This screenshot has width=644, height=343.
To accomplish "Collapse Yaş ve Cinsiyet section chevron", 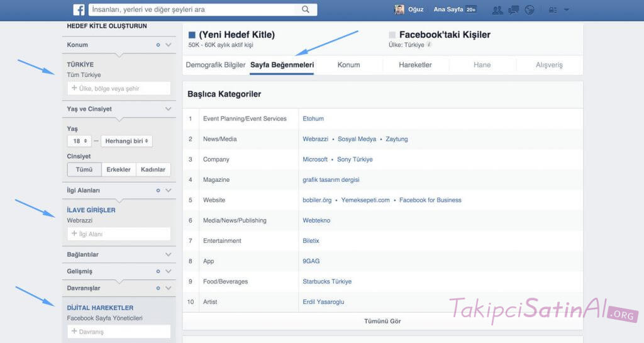I will coord(169,109).
